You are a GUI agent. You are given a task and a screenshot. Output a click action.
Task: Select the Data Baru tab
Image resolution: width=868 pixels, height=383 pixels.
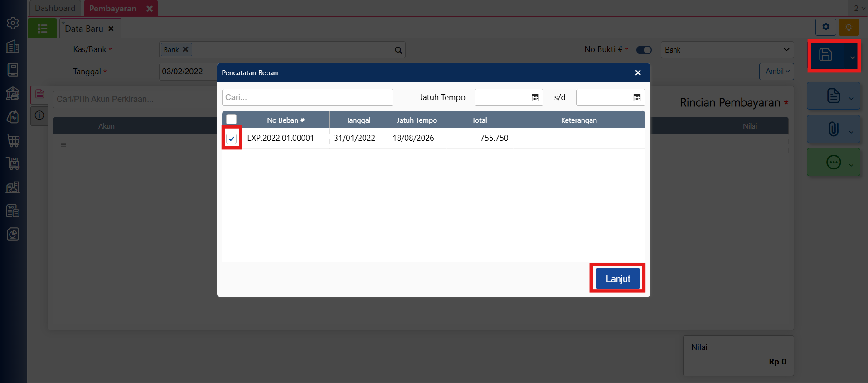pos(84,29)
